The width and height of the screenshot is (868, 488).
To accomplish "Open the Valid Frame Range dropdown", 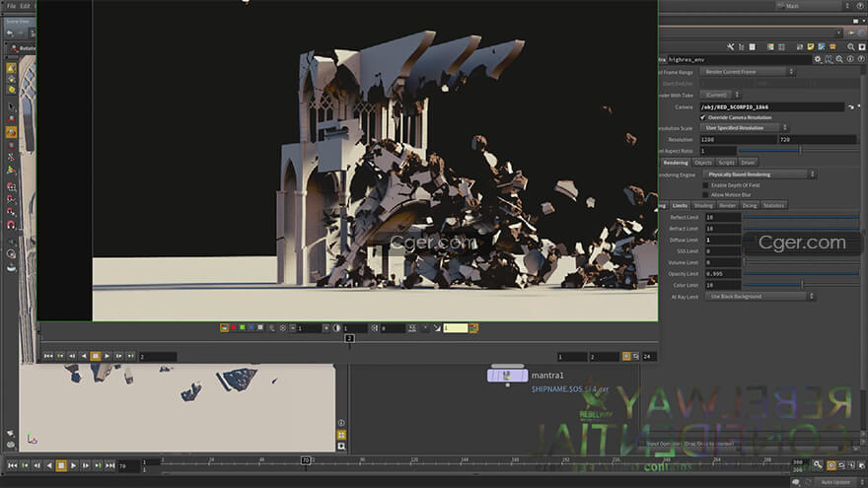I will pyautogui.click(x=749, y=72).
